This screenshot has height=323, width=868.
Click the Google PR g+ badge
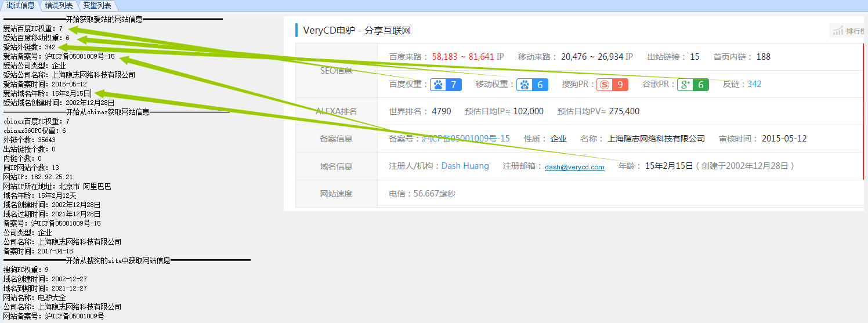pyautogui.click(x=693, y=85)
